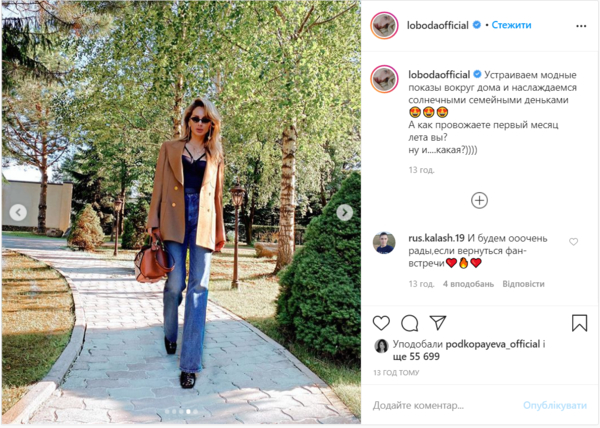Image resolution: width=600 pixels, height=428 pixels.
Task: Load more comments with the plus circle
Action: point(479,200)
